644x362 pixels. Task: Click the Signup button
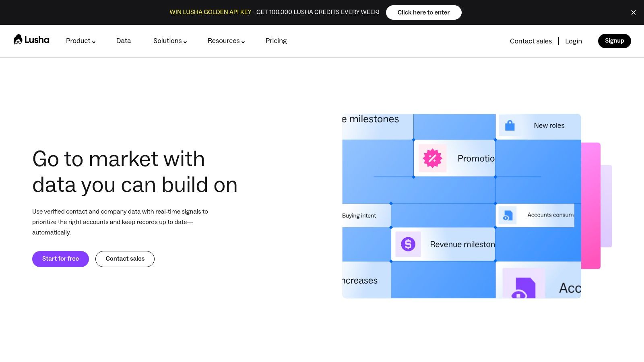tap(614, 41)
